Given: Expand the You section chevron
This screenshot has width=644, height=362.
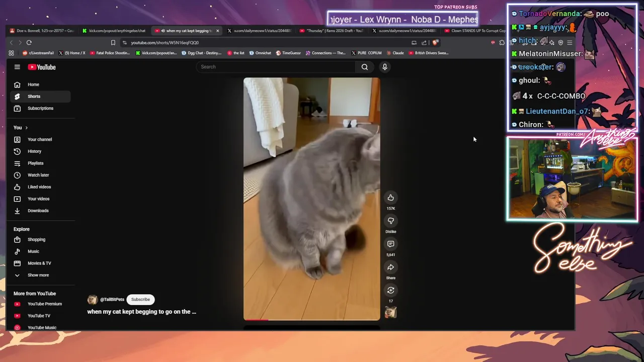Looking at the screenshot, I should pyautogui.click(x=27, y=128).
